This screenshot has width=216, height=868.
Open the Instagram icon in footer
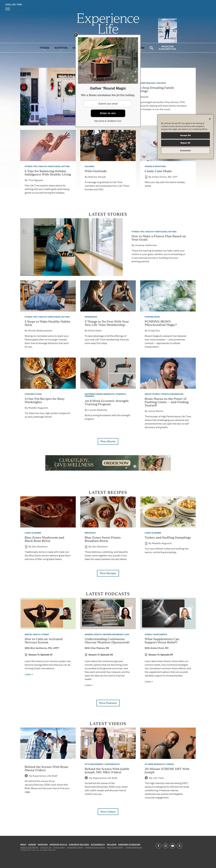(165, 845)
